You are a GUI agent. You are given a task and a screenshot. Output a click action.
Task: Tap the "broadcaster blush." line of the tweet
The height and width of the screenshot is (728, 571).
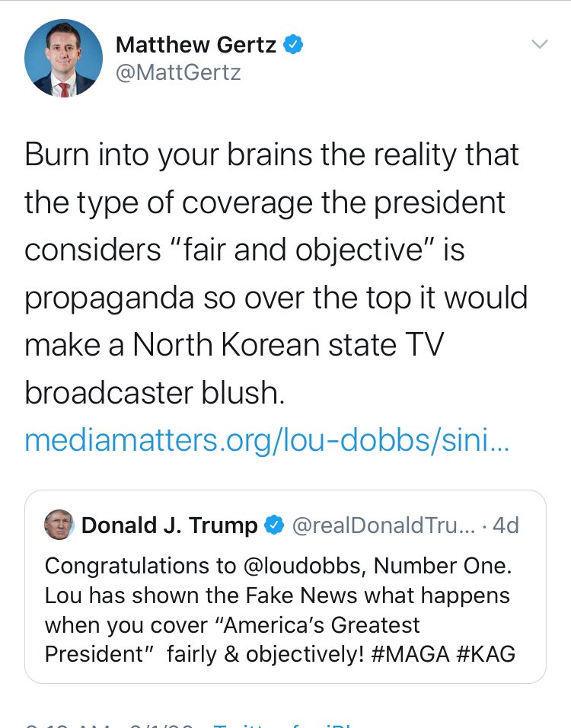point(155,393)
